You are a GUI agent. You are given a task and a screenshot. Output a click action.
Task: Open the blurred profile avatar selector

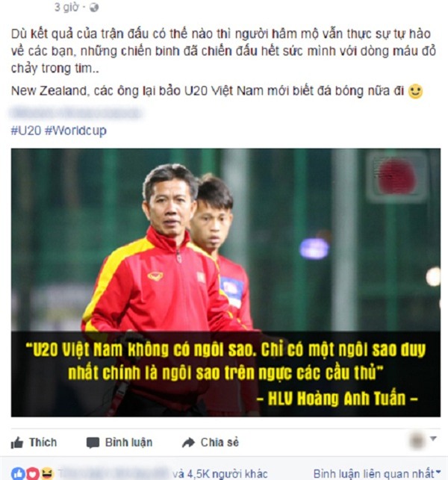point(417,441)
